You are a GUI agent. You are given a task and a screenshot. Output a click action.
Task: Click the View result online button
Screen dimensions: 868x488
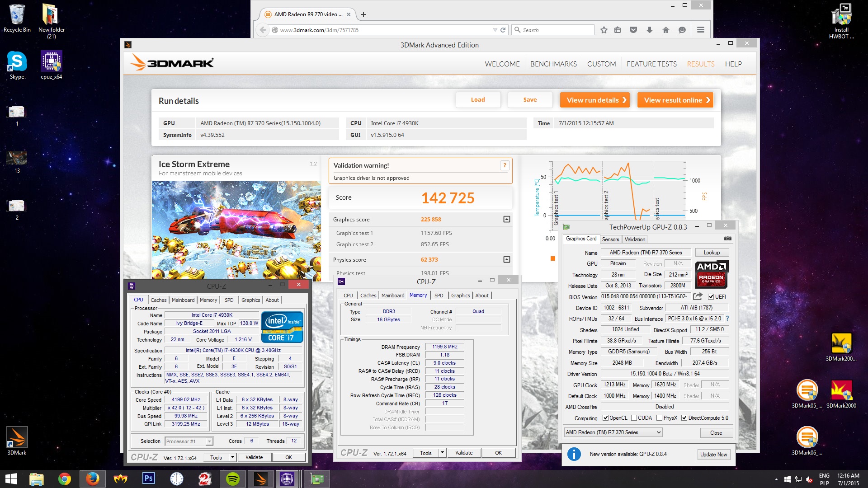tap(675, 100)
